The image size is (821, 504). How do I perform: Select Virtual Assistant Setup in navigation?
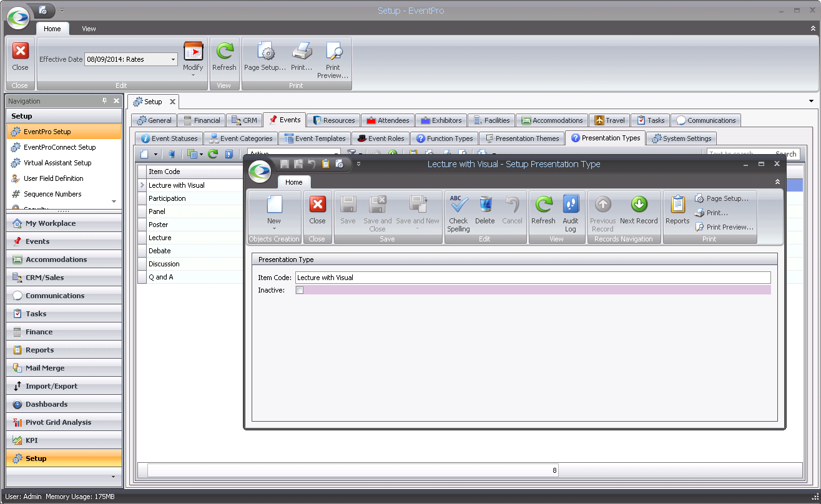64,163
